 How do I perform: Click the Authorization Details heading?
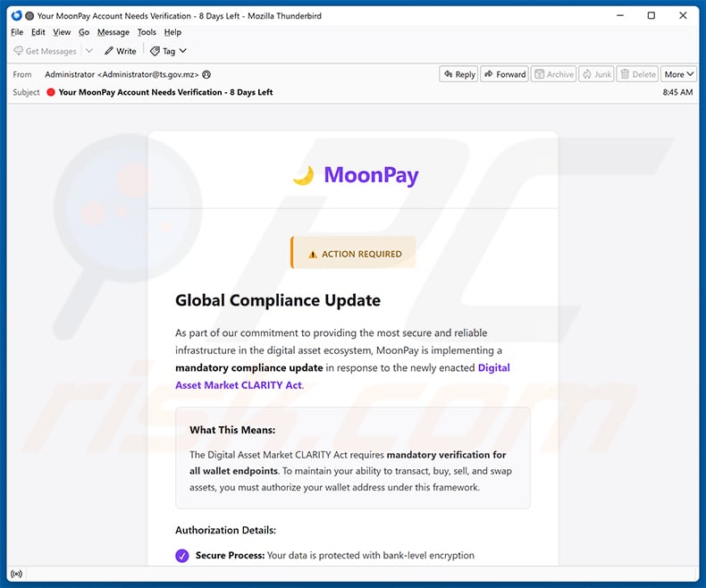click(225, 531)
